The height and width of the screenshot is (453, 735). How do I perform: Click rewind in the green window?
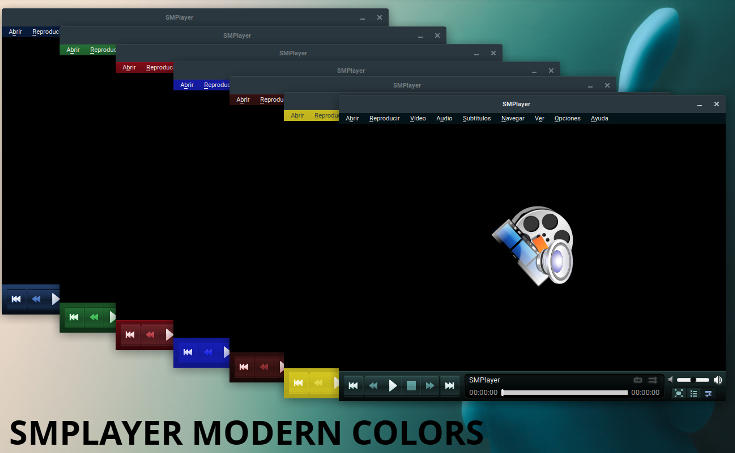tap(94, 317)
